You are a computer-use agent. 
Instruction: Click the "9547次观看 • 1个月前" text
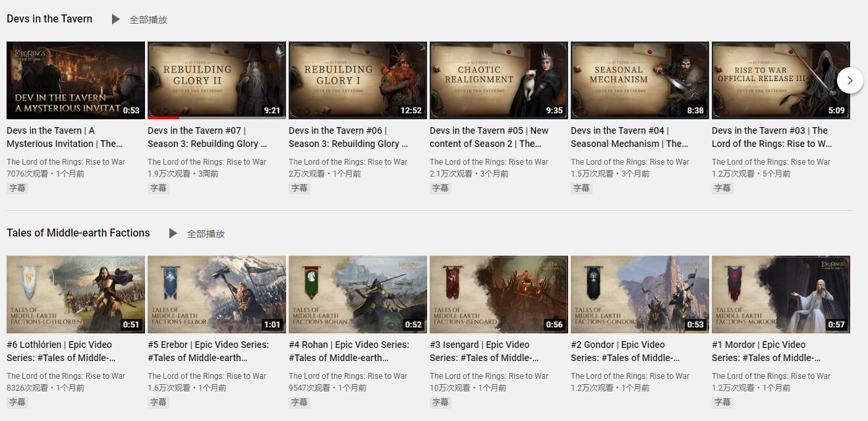click(x=328, y=388)
